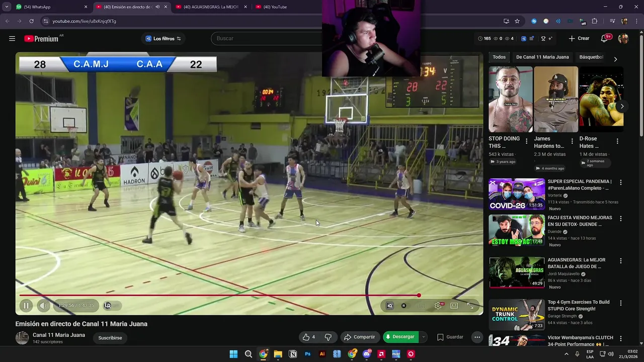Screen dimensions: 644x362
Task: Open the IQ extension button in player
Action: [x=389, y=305]
